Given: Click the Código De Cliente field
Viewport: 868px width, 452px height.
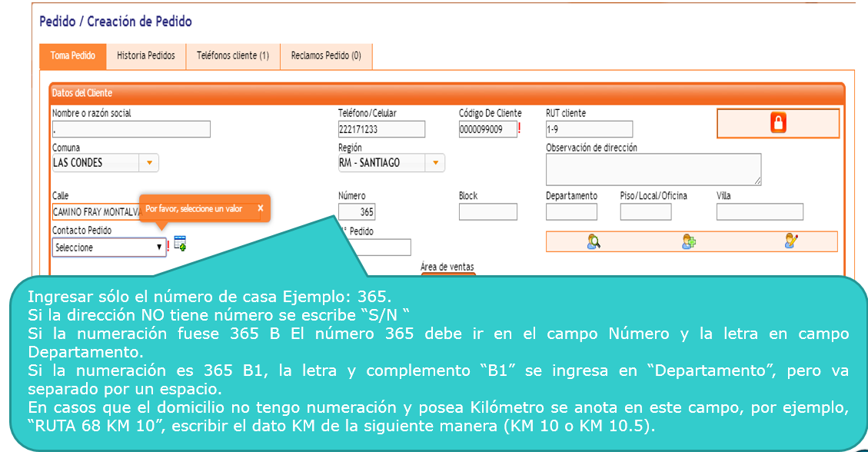Looking at the screenshot, I should coord(487,129).
